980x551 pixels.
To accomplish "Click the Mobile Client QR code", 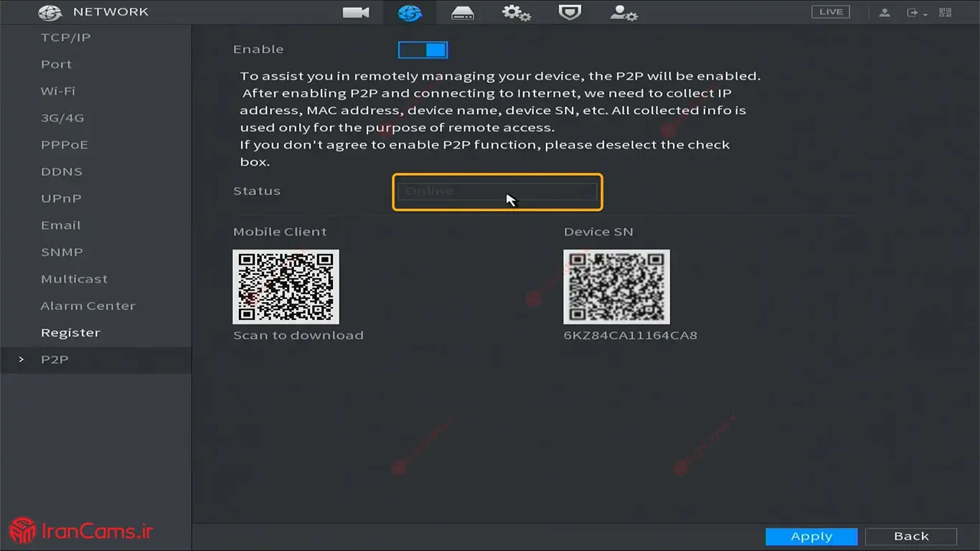I will pyautogui.click(x=286, y=287).
